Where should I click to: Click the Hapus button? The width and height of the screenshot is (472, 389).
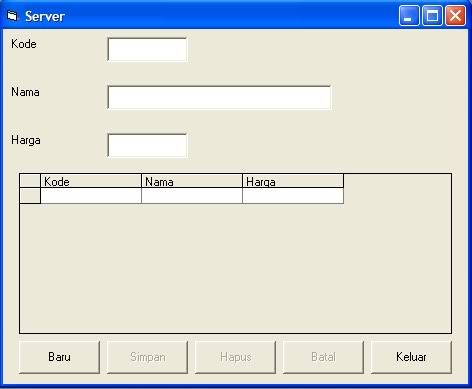[x=235, y=357]
